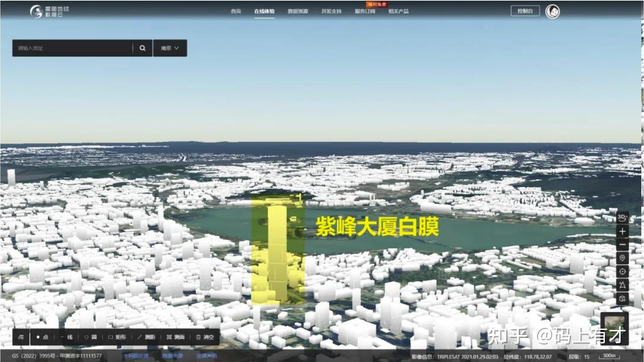644x362 pixels.
Task: Click the 3D cube buildings icon
Action: 622,299
